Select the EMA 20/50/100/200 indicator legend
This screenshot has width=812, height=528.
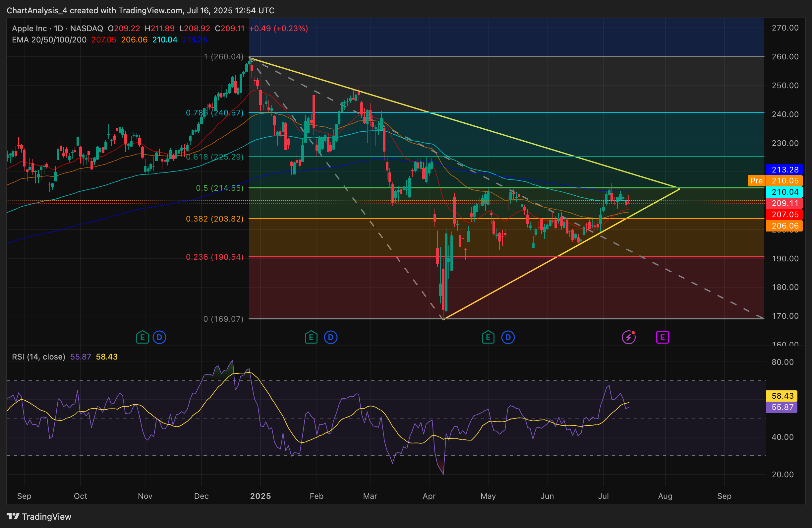(49, 39)
